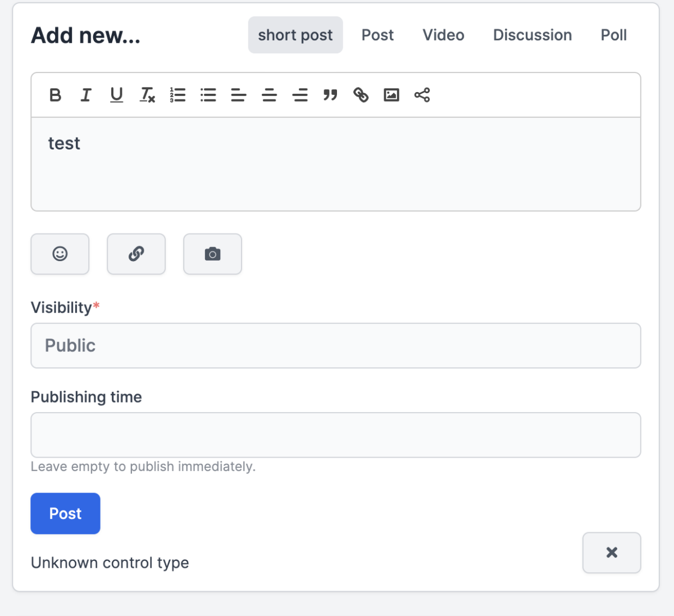
Task: Switch to the Poll tab
Action: [x=613, y=35]
